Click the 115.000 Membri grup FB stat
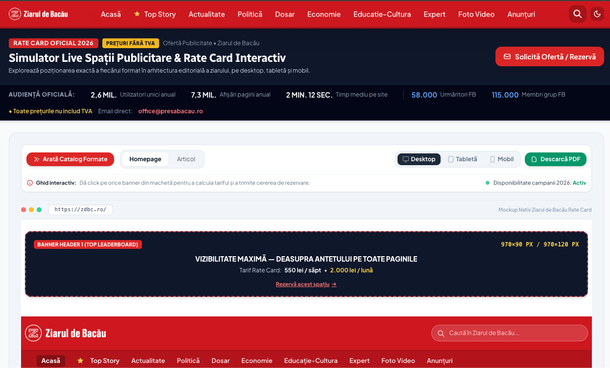The width and height of the screenshot is (610, 368). [x=528, y=95]
